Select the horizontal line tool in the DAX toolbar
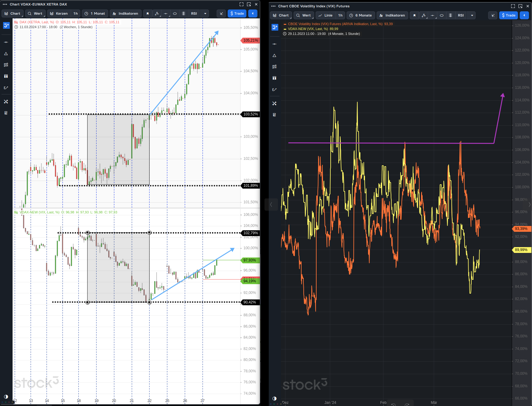The height and width of the screenshot is (406, 532). coord(166,13)
